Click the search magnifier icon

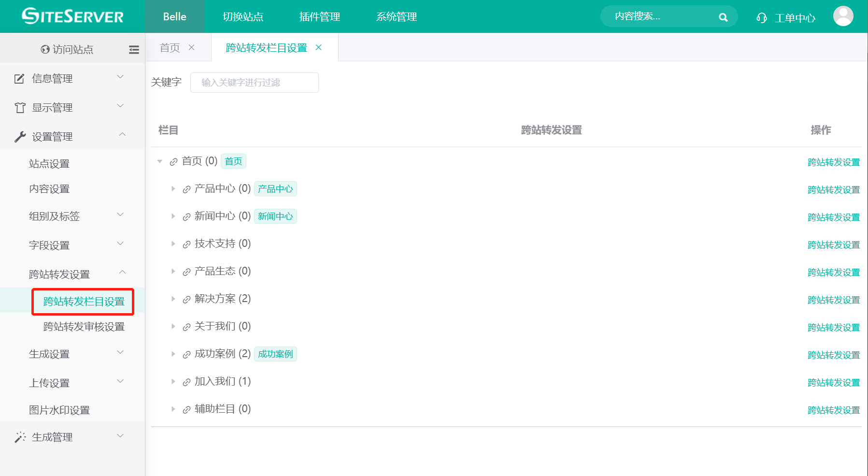coord(723,16)
